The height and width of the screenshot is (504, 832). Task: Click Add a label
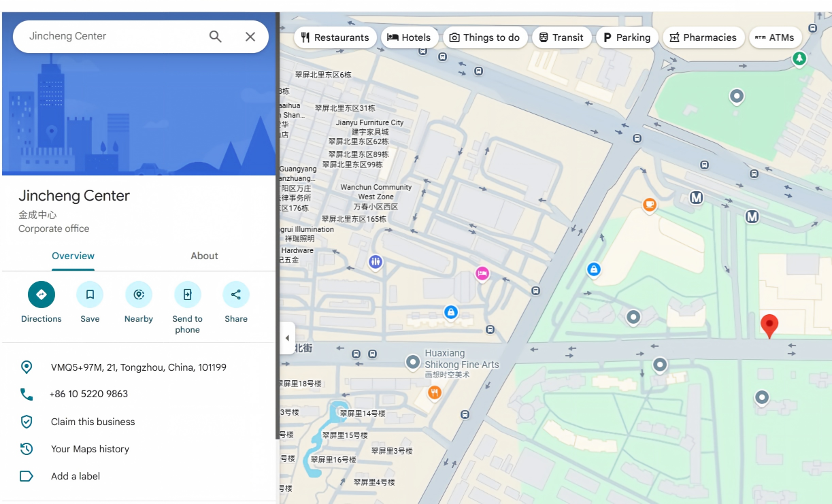coord(76,476)
